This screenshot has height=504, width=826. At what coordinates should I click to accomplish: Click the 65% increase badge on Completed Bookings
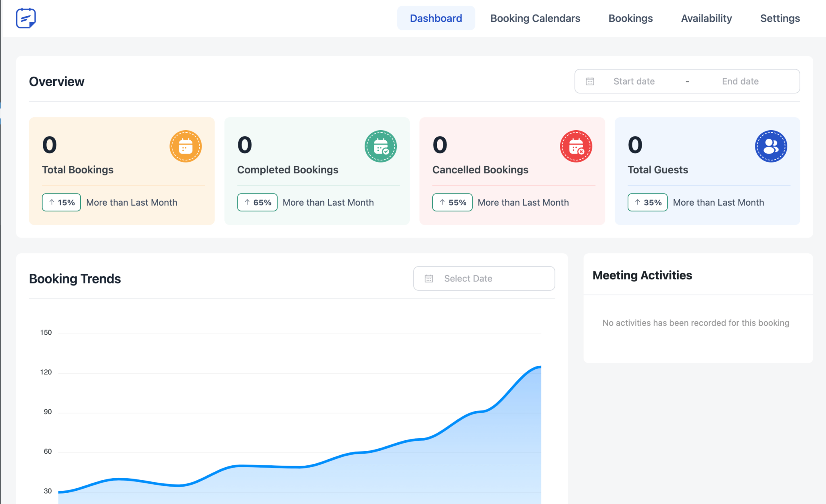coord(257,202)
